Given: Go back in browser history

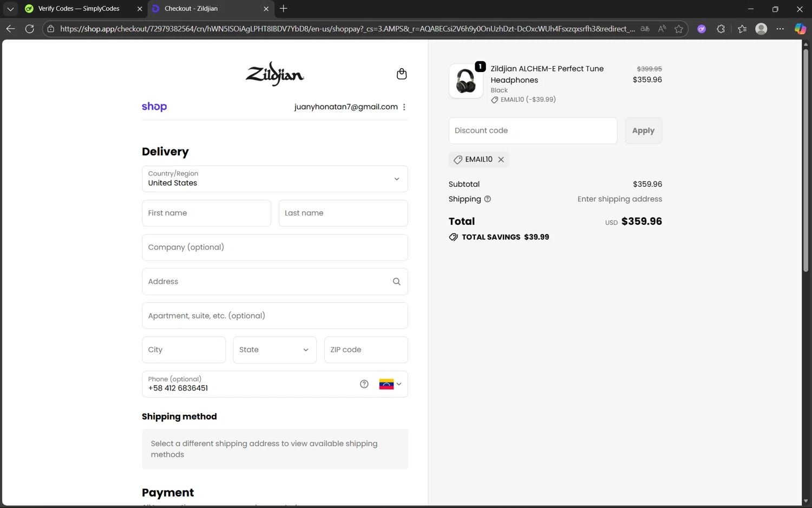Looking at the screenshot, I should (x=10, y=29).
